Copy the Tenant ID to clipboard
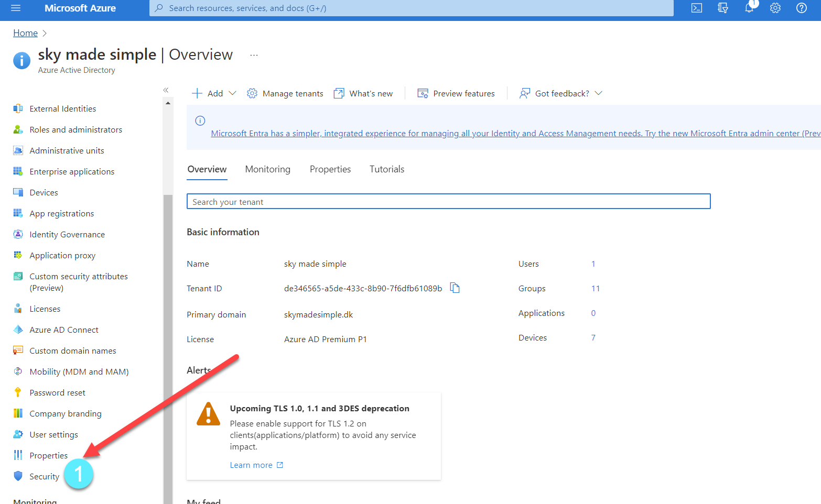The width and height of the screenshot is (821, 504). pyautogui.click(x=455, y=288)
